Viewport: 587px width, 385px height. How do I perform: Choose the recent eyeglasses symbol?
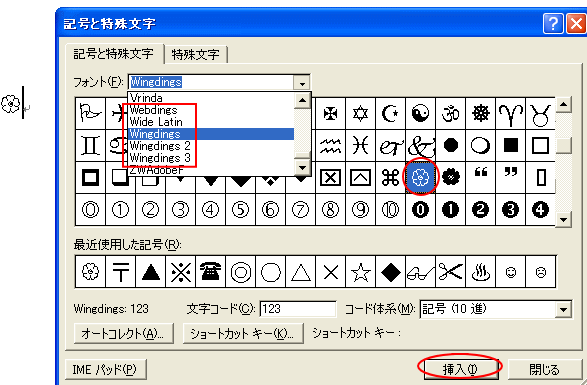tap(420, 272)
